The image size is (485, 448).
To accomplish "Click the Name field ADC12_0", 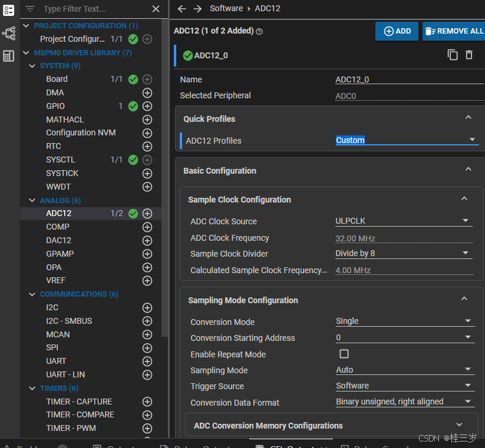I will [410, 79].
